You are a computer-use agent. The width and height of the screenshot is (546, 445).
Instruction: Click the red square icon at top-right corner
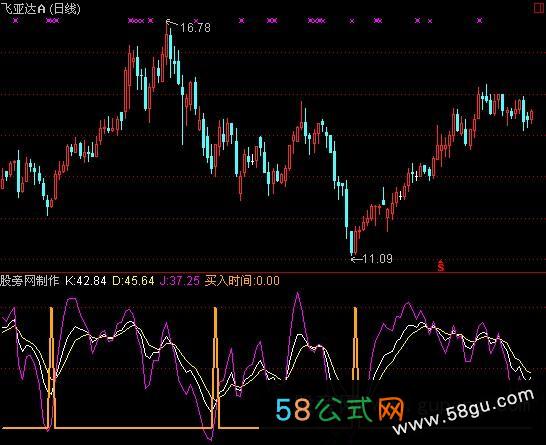coord(539,8)
